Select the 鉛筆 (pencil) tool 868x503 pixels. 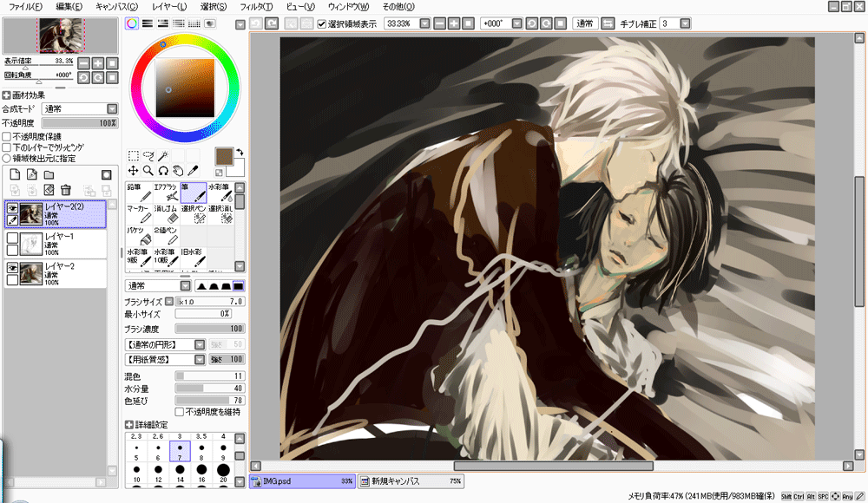coord(139,193)
